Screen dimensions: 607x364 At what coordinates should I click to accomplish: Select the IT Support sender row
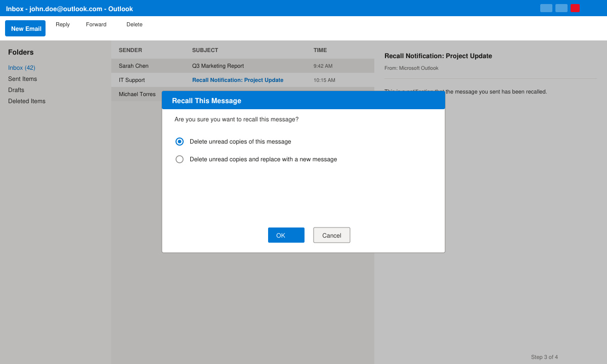click(x=243, y=80)
